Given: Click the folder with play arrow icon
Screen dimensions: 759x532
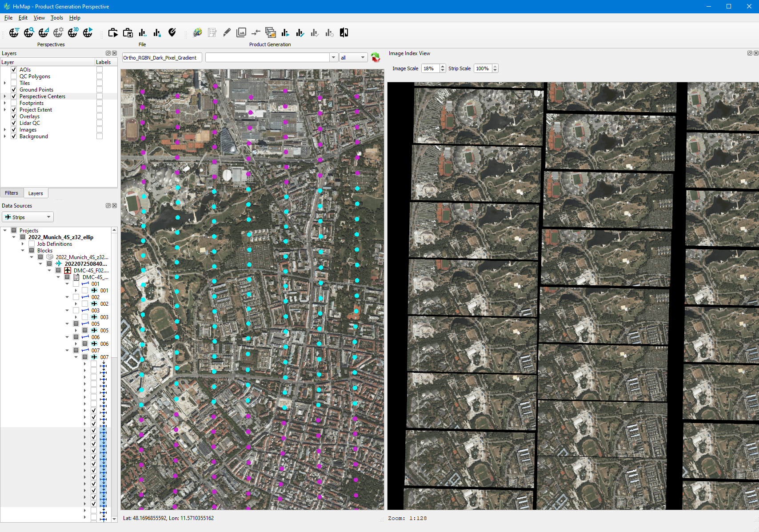Looking at the screenshot, I should coord(113,32).
